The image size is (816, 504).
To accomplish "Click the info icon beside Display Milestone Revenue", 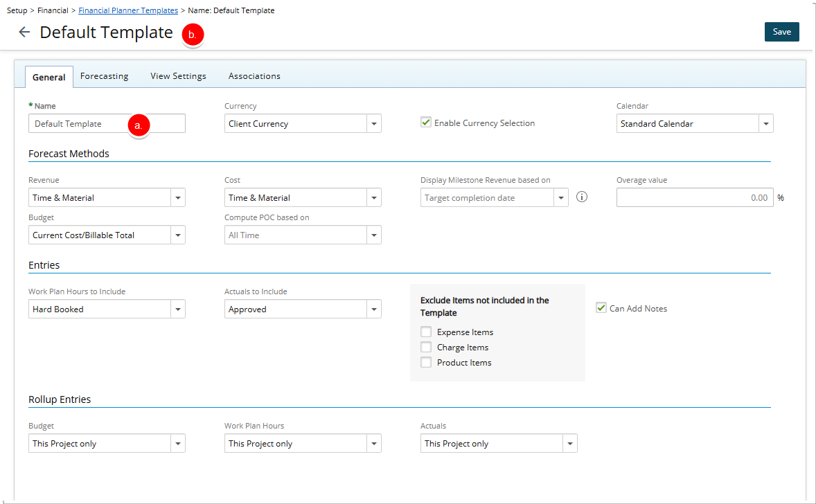I will pos(581,197).
